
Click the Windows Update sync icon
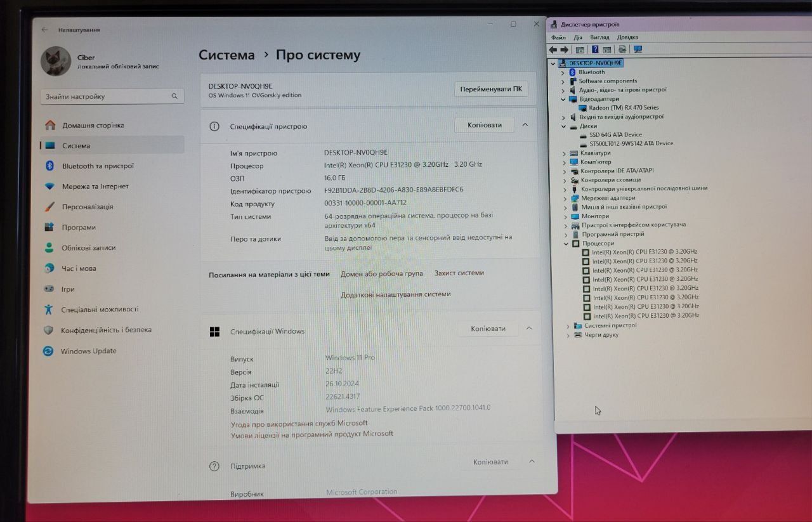[x=48, y=351]
